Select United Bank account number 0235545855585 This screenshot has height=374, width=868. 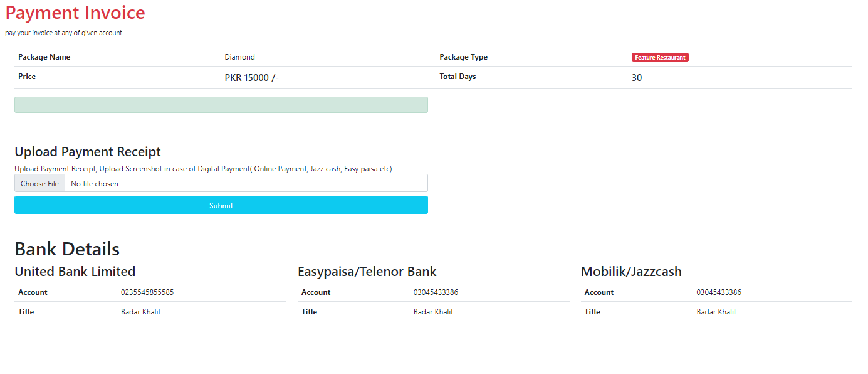(x=147, y=292)
